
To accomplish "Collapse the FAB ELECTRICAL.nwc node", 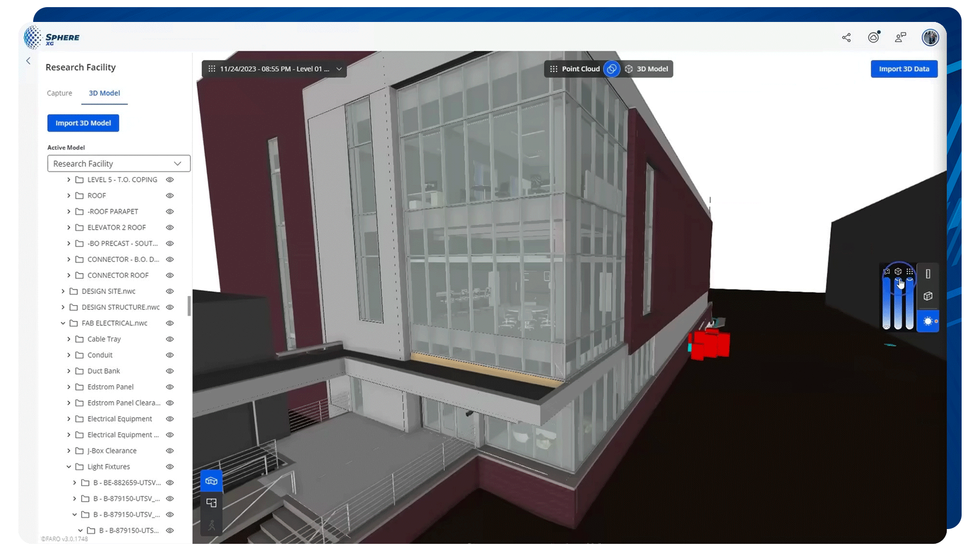I will 63,323.
